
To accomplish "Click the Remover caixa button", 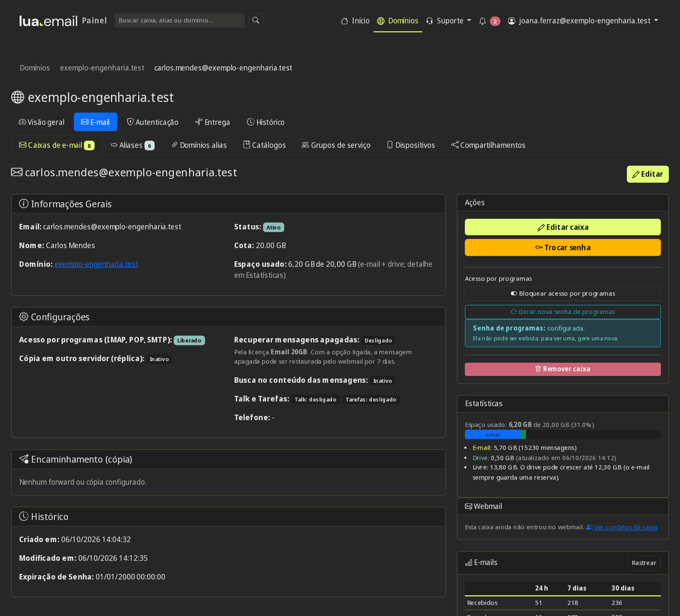I will point(563,369).
